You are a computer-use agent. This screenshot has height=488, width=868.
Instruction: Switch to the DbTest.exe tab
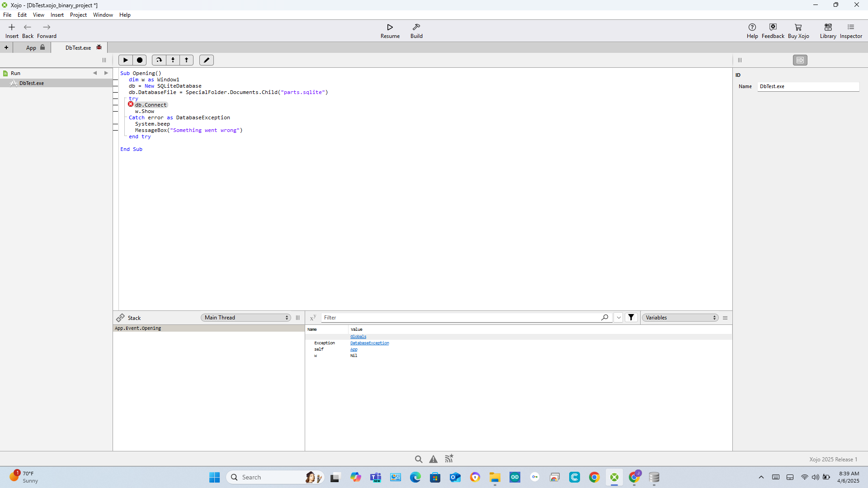coord(79,47)
